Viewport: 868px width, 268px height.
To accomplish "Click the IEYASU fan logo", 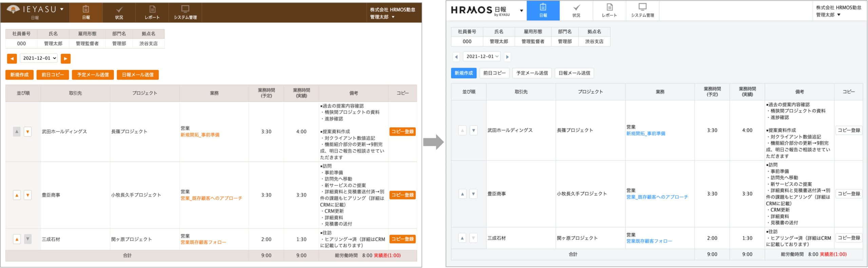I will pyautogui.click(x=13, y=9).
